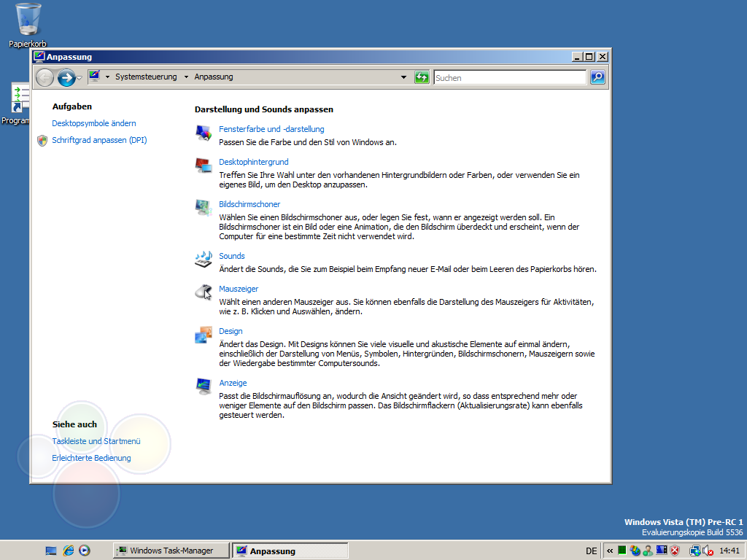The height and width of the screenshot is (560, 747).
Task: Open the Papierkorb desktop icon
Action: tap(28, 19)
